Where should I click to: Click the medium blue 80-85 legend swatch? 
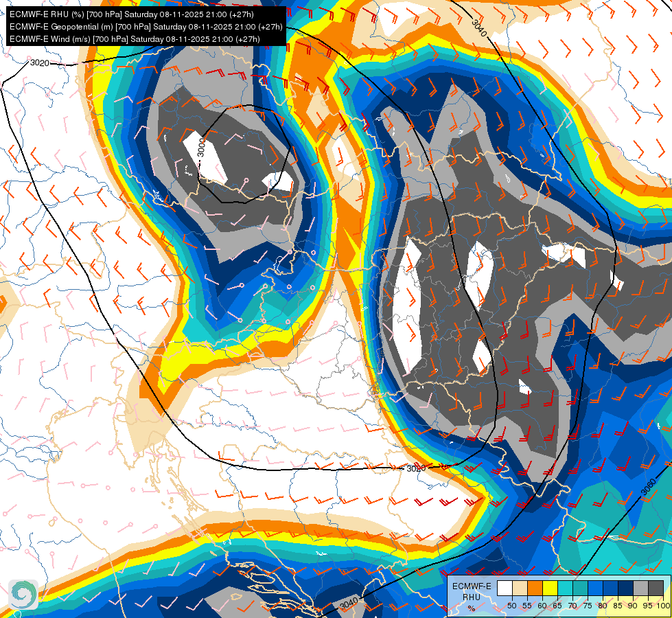click(x=611, y=588)
